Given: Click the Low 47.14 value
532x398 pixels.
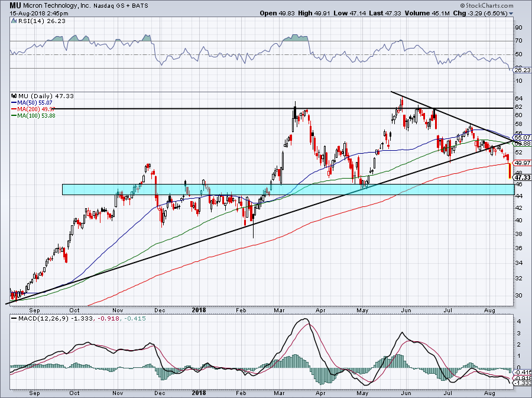Looking at the screenshot, I should click(349, 13).
